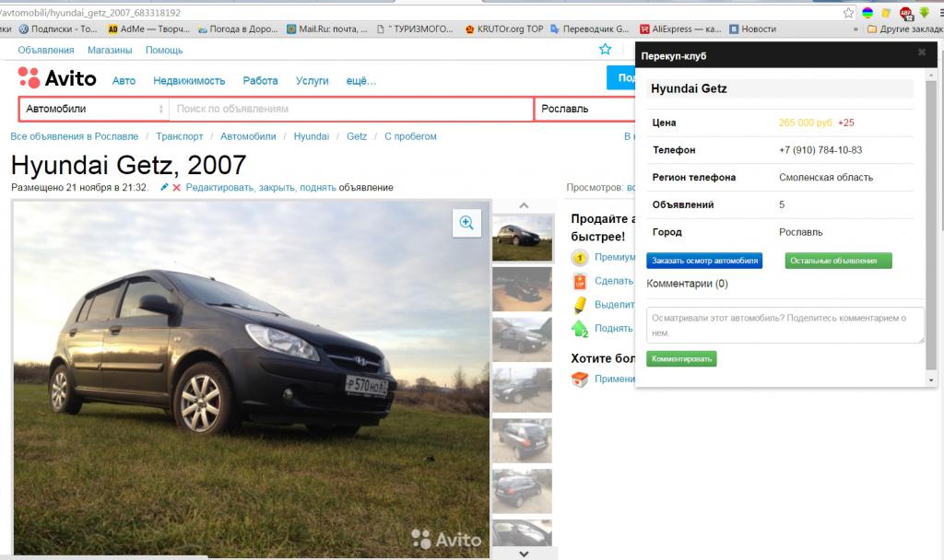Click the red X icon near Редактировать
944x560 pixels.
click(176, 188)
